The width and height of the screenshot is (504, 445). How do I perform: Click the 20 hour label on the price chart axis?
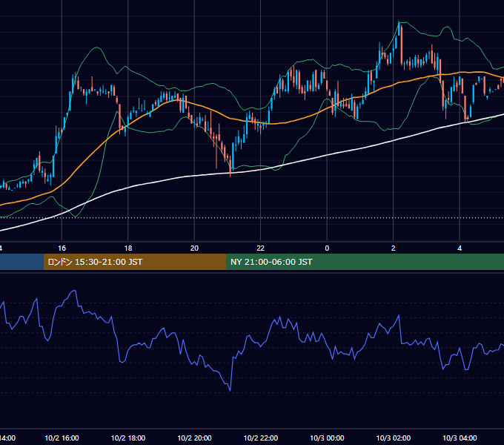pos(194,248)
